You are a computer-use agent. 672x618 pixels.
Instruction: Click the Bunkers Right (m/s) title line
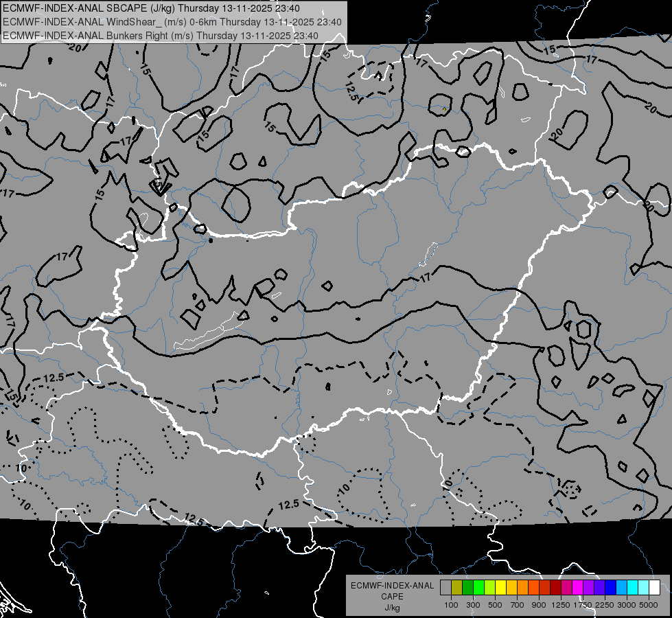(x=161, y=36)
